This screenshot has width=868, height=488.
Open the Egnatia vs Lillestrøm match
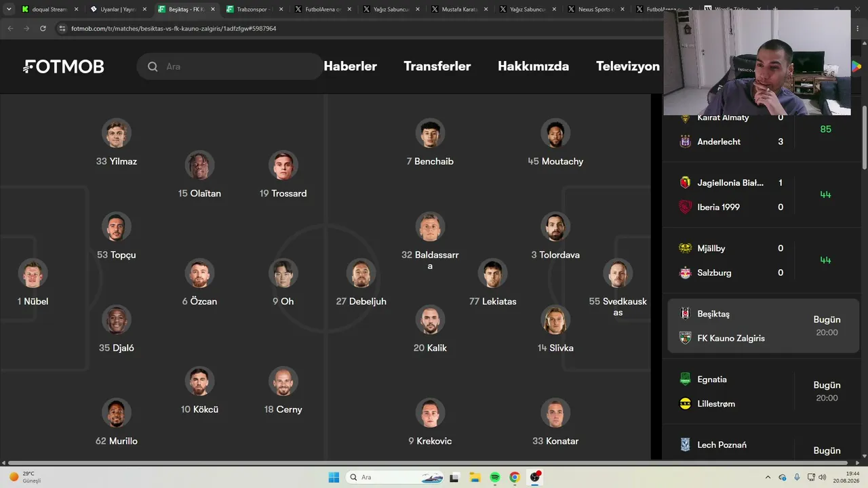(x=764, y=392)
